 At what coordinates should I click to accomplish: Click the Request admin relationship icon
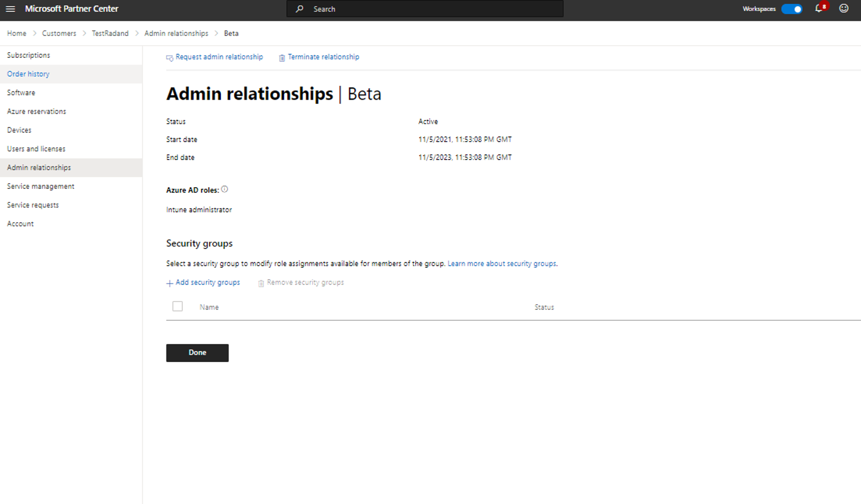point(169,57)
